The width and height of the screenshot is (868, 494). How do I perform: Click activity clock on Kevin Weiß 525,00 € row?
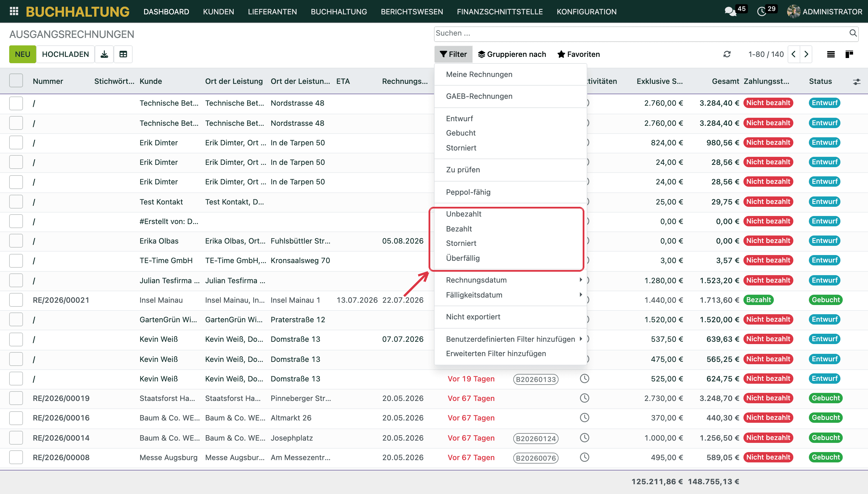(584, 379)
